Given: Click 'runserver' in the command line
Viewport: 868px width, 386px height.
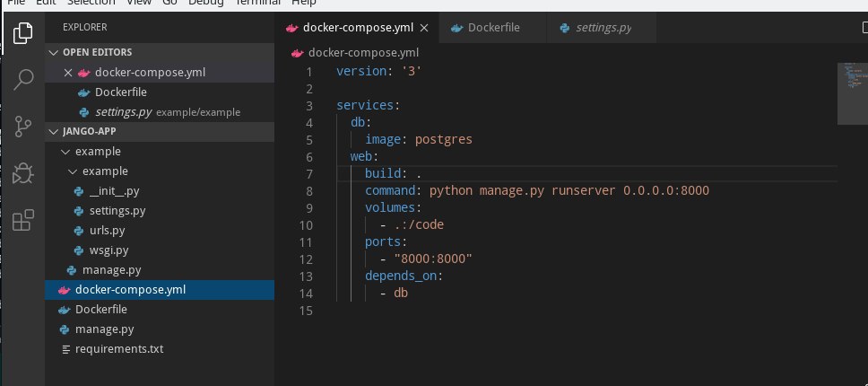Looking at the screenshot, I should [584, 191].
